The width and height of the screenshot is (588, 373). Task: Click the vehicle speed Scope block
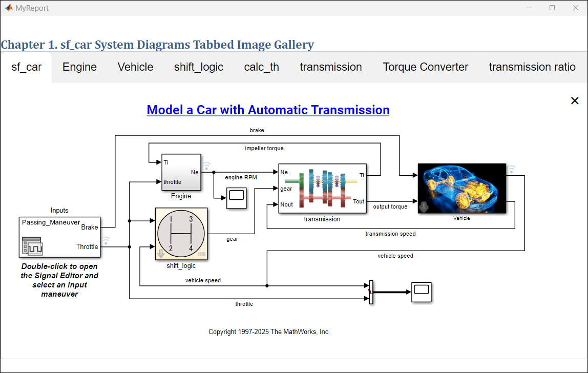[x=421, y=292]
